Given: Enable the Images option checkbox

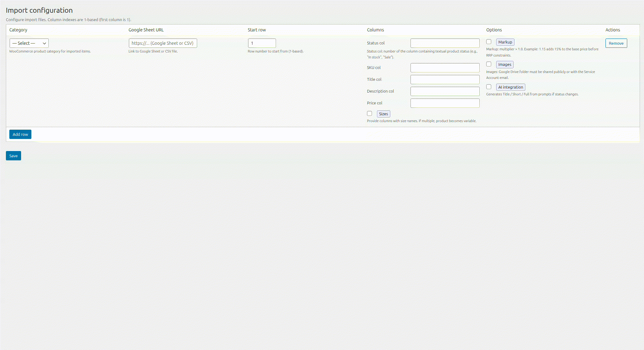Looking at the screenshot, I should click(489, 64).
